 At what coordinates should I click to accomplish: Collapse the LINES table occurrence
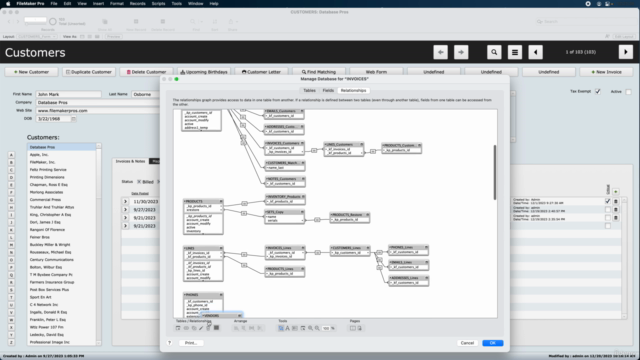click(x=221, y=248)
